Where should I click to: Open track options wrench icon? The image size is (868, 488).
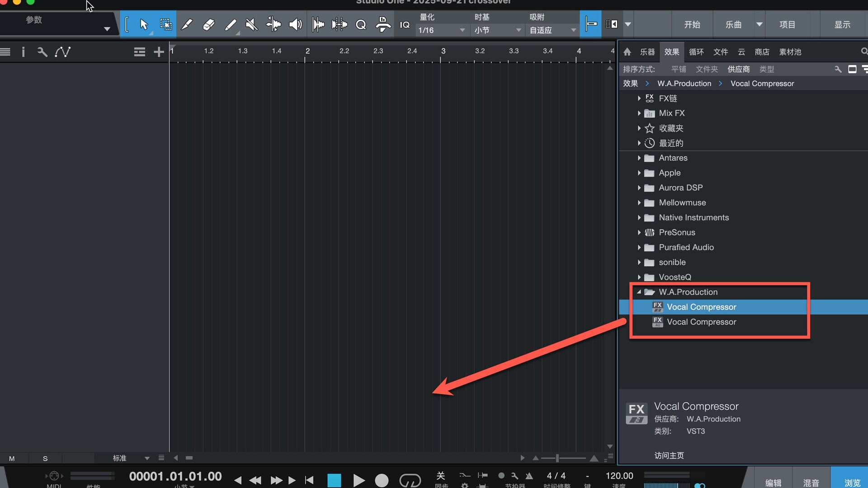pos(42,52)
